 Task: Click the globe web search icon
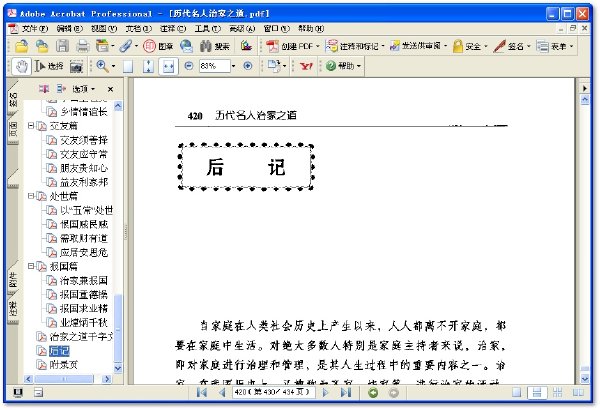click(186, 46)
